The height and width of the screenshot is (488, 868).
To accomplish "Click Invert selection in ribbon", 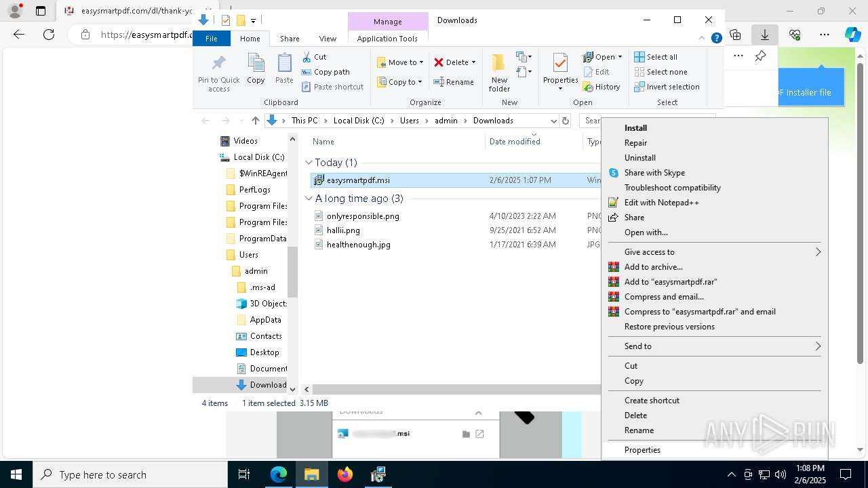I will [x=667, y=87].
